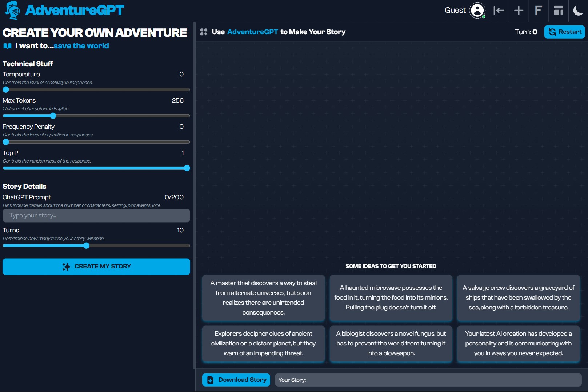Click the Max Tokens slider handle
588x392 pixels.
tap(53, 116)
